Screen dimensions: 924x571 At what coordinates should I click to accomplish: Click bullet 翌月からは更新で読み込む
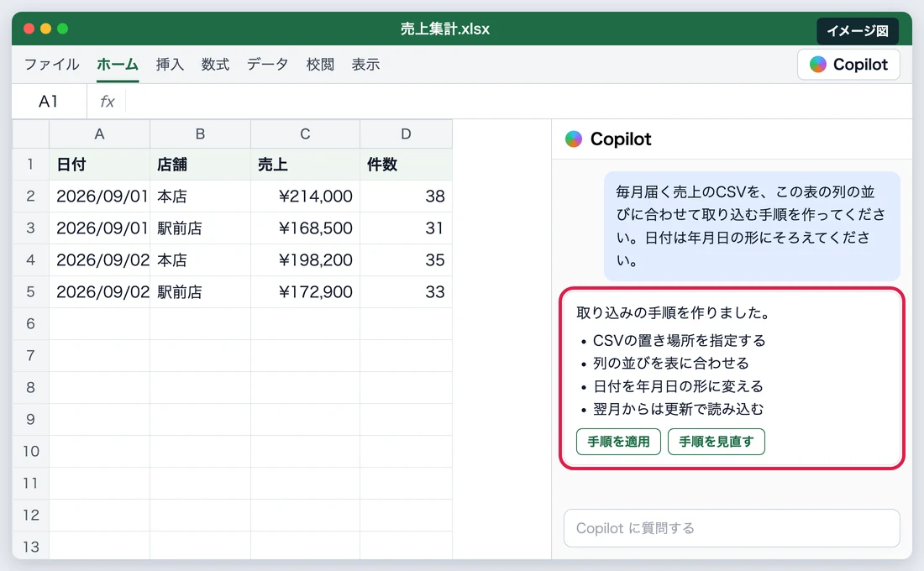click(x=678, y=409)
